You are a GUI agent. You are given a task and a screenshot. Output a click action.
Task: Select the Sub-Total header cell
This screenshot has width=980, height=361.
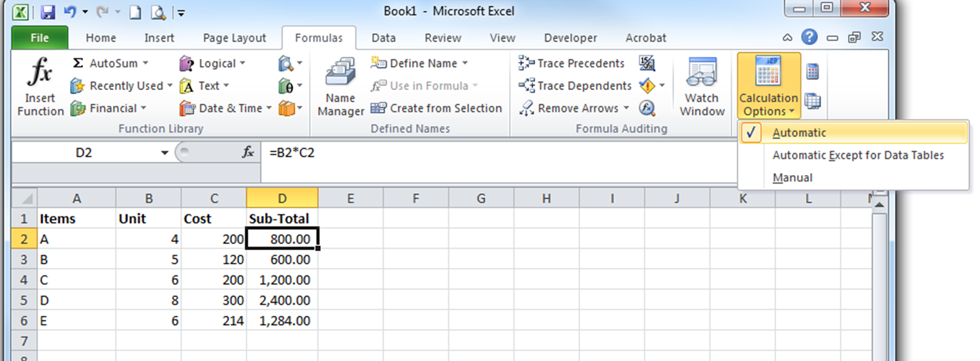coord(282,219)
